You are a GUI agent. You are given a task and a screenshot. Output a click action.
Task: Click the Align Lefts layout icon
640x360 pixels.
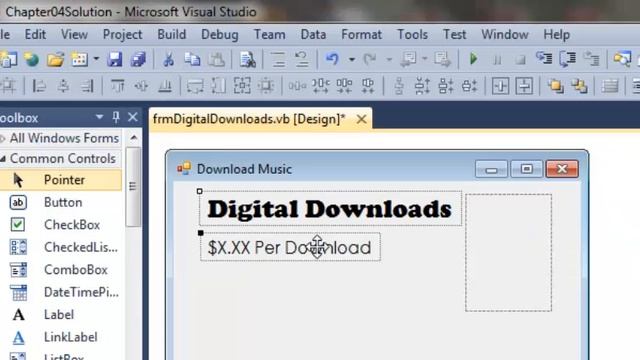tap(39, 86)
